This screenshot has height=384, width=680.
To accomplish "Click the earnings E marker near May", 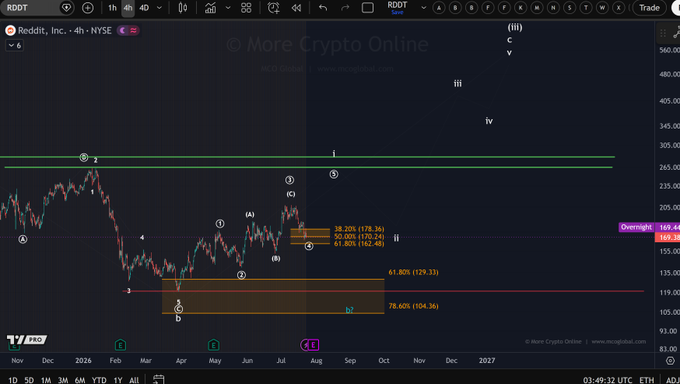I will click(x=213, y=345).
